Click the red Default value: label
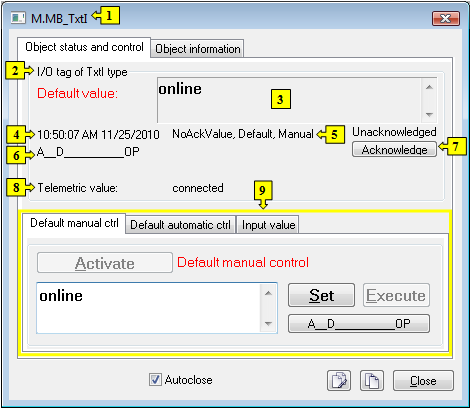The height and width of the screenshot is (409, 471). (x=77, y=93)
